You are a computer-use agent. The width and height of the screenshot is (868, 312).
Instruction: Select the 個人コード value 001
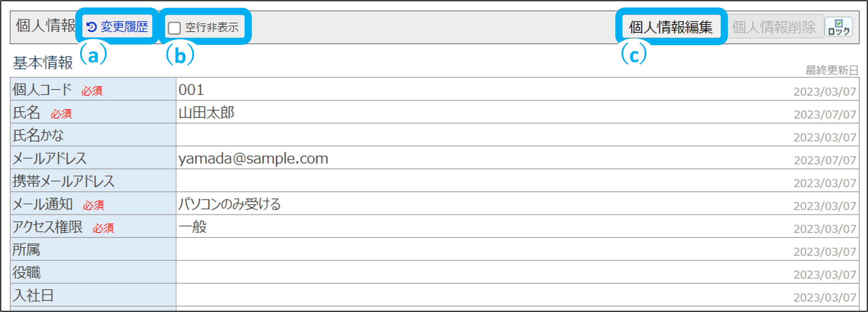191,90
